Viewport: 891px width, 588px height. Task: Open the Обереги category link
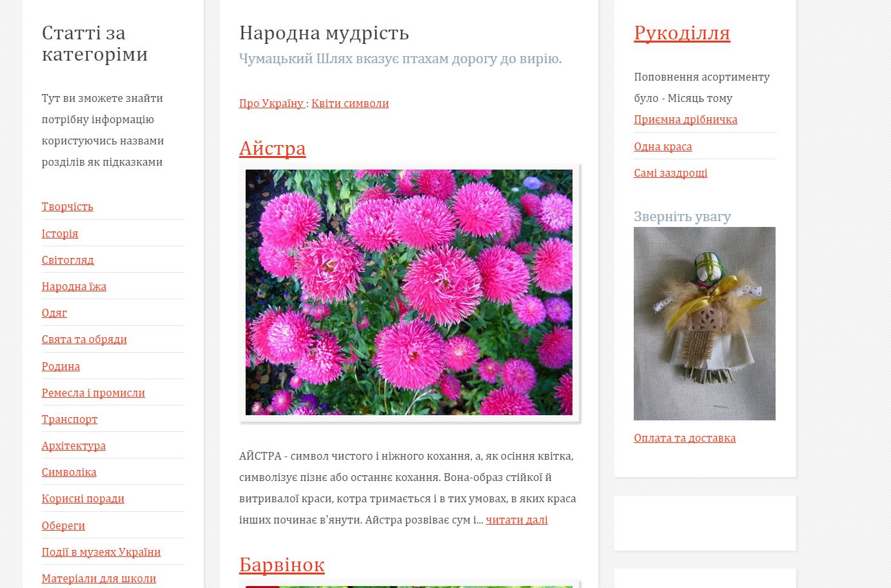[x=63, y=525]
